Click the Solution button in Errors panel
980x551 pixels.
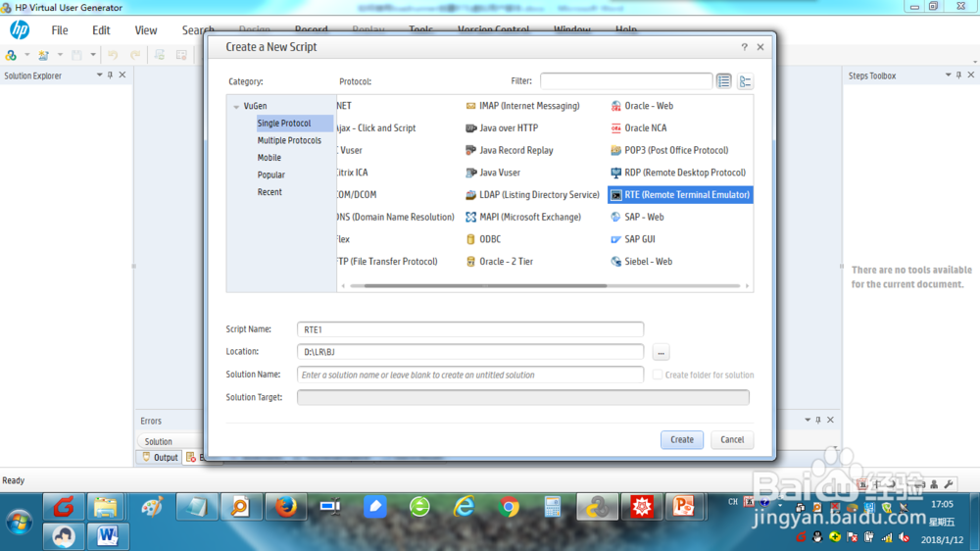click(x=158, y=441)
